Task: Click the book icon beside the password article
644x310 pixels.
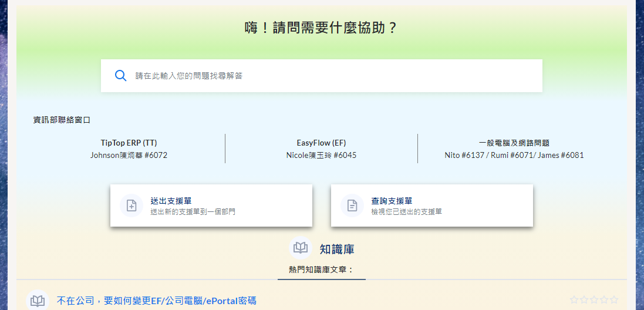Action: pyautogui.click(x=38, y=301)
